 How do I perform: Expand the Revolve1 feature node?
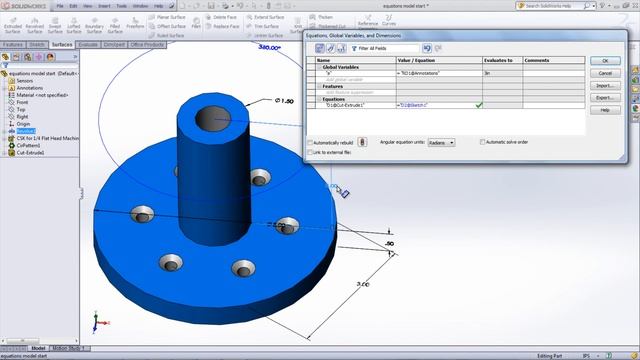tap(4, 131)
